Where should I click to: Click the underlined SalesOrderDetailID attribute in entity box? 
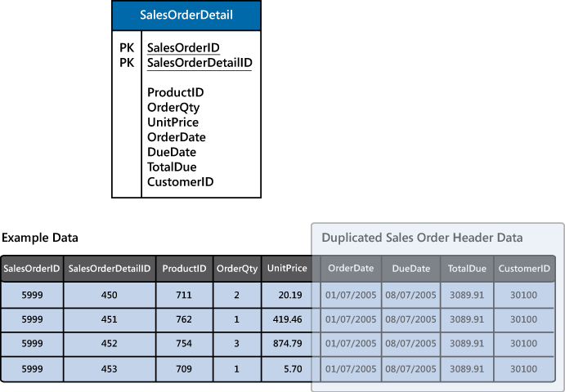click(x=200, y=63)
